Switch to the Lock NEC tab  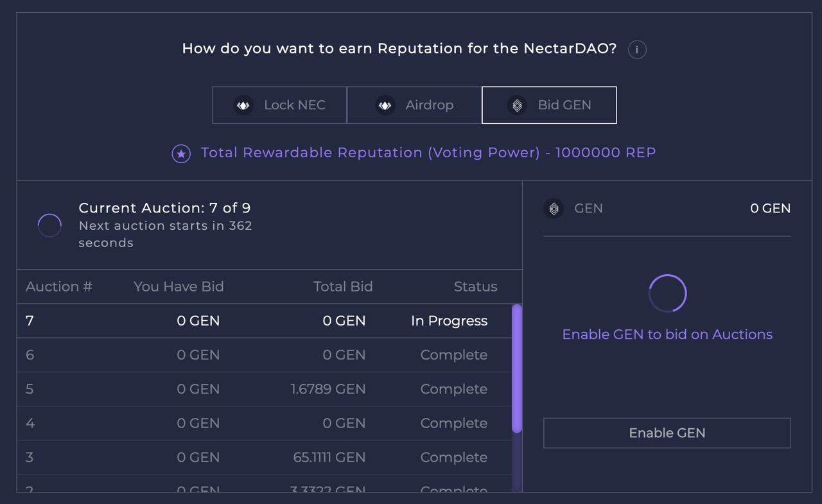click(x=279, y=105)
